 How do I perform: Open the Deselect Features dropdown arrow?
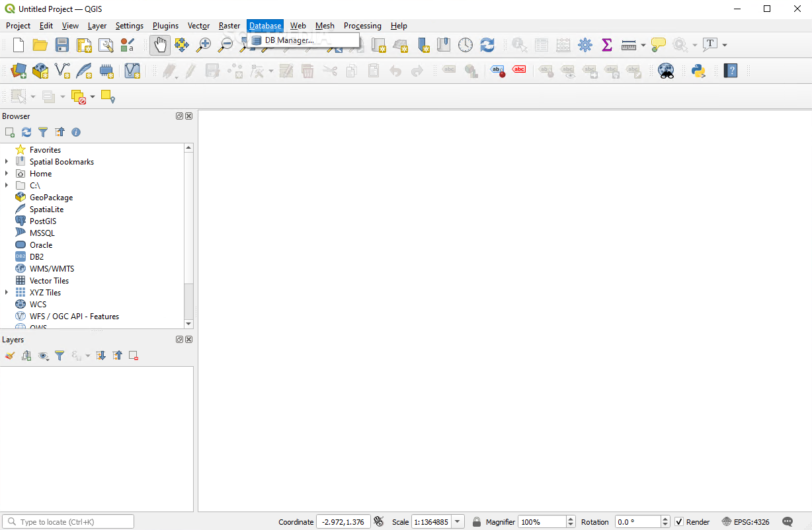(93, 96)
